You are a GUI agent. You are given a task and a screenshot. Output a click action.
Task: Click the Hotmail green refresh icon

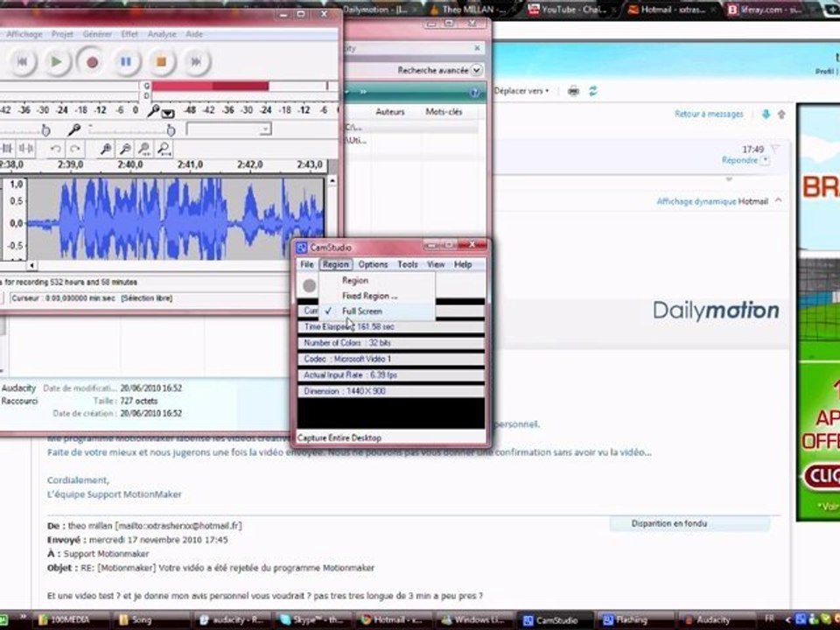pos(593,91)
